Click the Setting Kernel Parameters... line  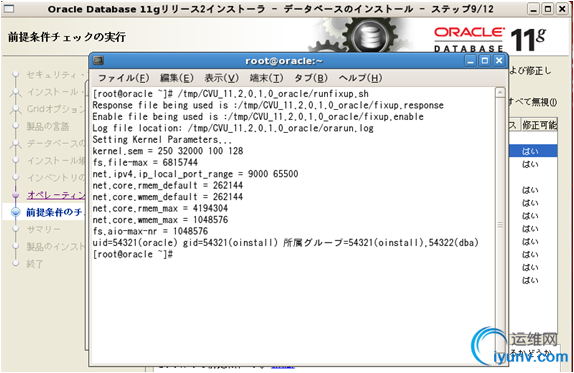pos(162,139)
